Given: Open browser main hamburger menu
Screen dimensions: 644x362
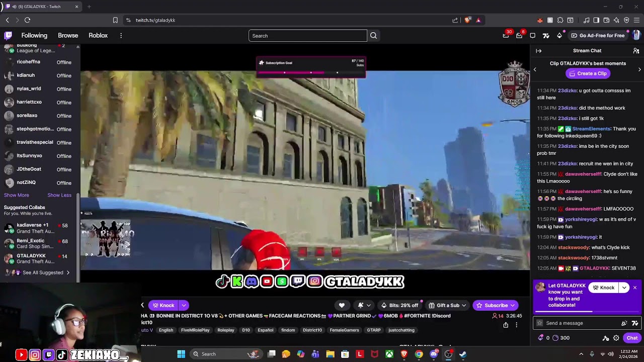Looking at the screenshot, I should (636, 20).
